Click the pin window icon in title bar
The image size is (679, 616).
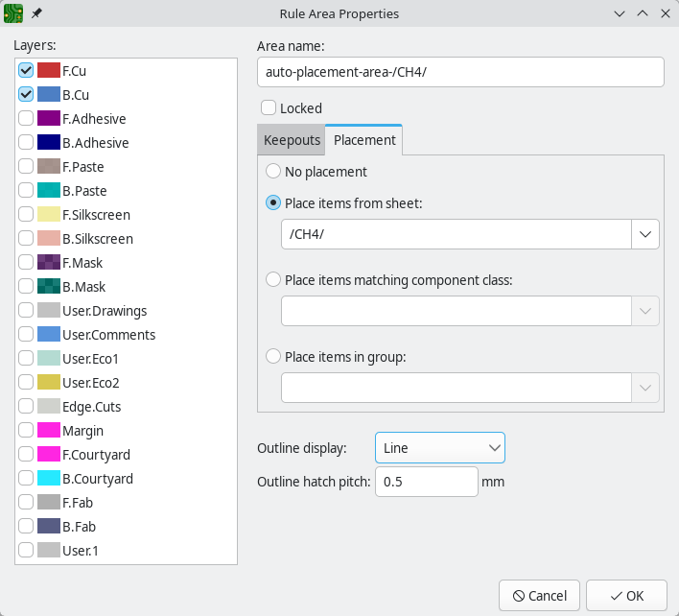pos(36,13)
